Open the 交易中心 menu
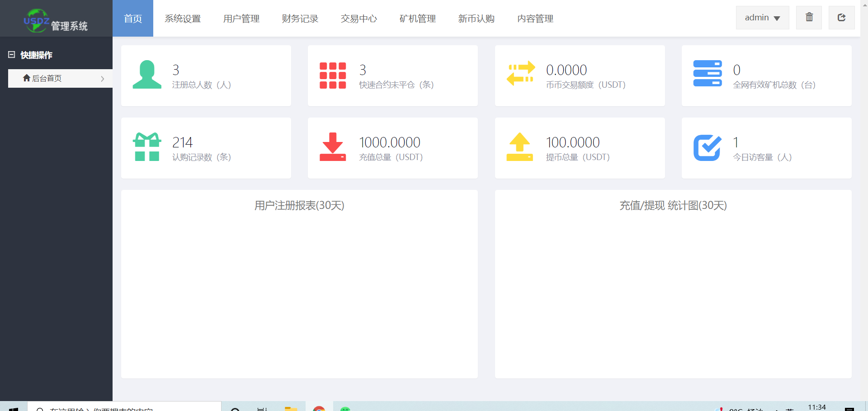The width and height of the screenshot is (868, 411). pos(359,19)
